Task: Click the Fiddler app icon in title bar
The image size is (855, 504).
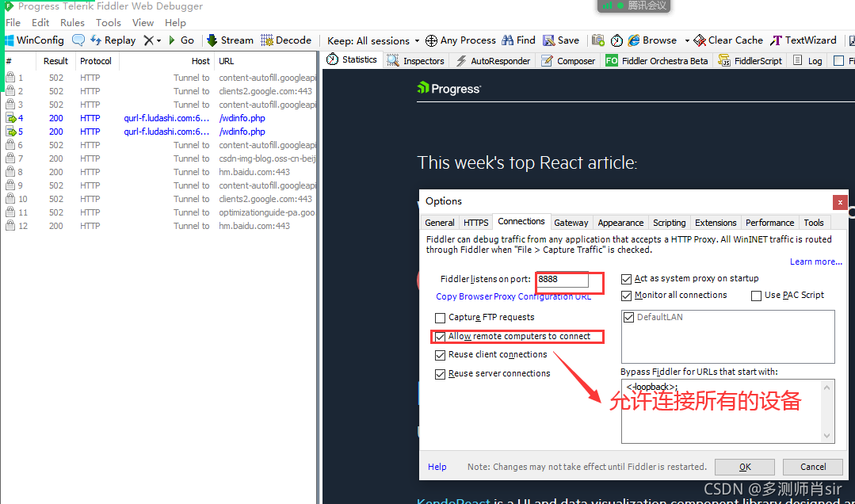Action: point(9,6)
